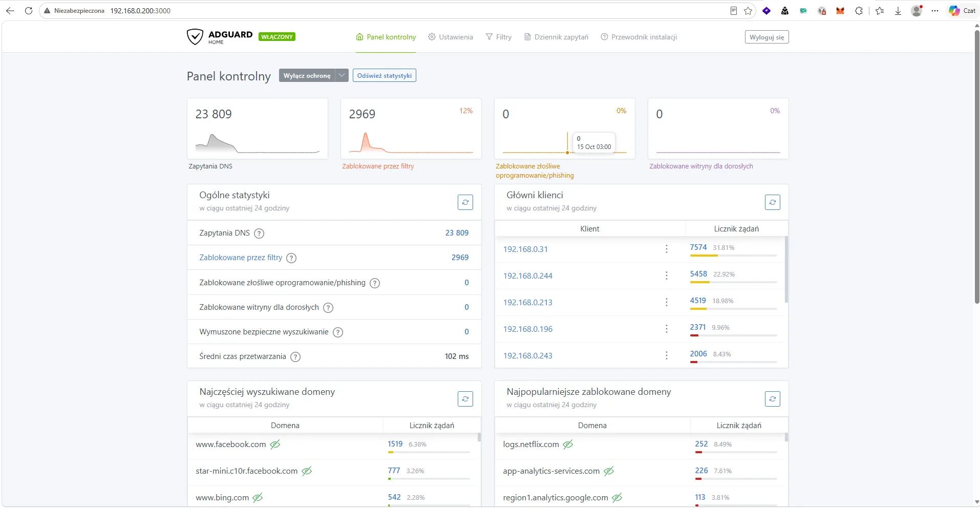Go back with the browser back arrow
This screenshot has height=508, width=980.
coord(10,11)
